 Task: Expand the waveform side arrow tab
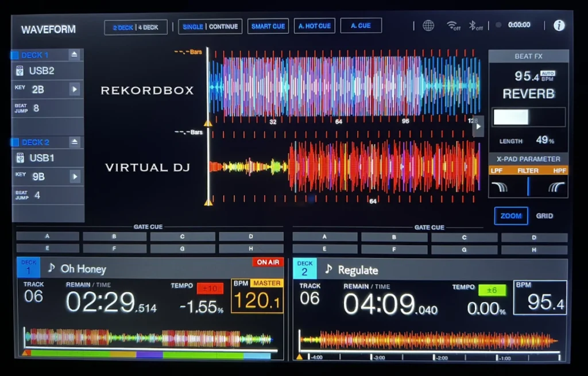pyautogui.click(x=478, y=126)
